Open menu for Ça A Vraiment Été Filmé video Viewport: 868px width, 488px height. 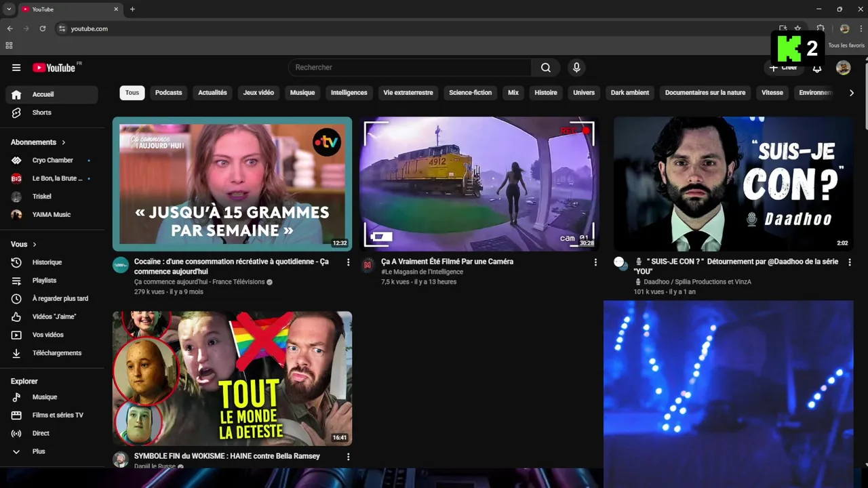pyautogui.click(x=595, y=262)
